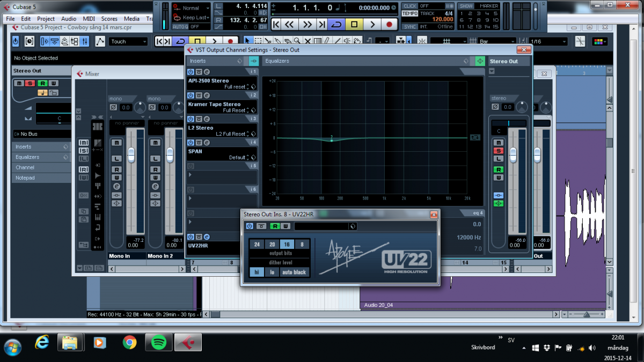Click the phase invert icon on Stereo Out channel
The width and height of the screenshot is (644, 362).
[495, 108]
